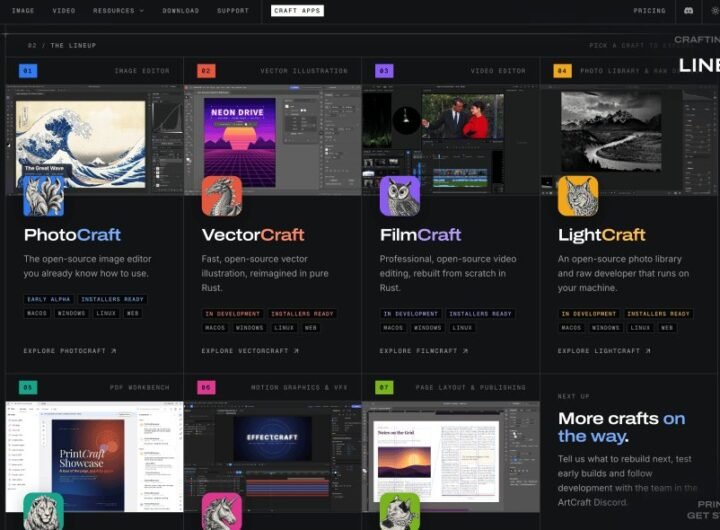Click the PDF Workbench category label
Image resolution: width=720 pixels, height=530 pixels.
140,388
